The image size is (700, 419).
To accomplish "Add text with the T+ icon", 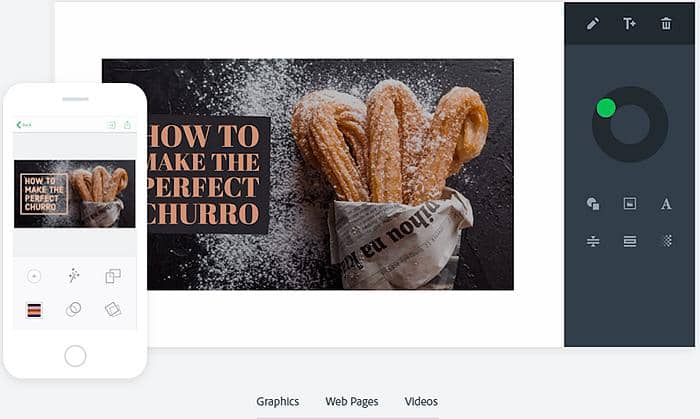I will pos(629,24).
